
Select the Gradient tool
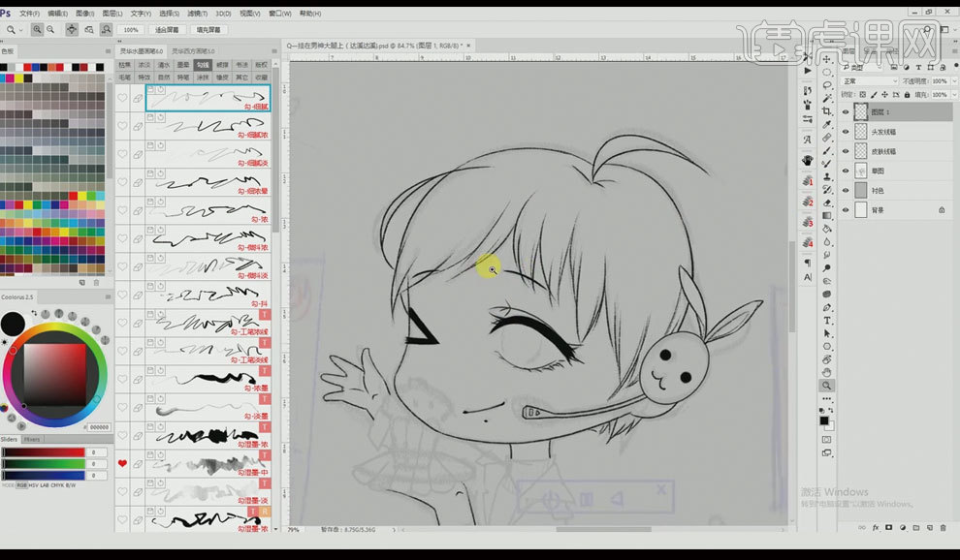pos(826,215)
